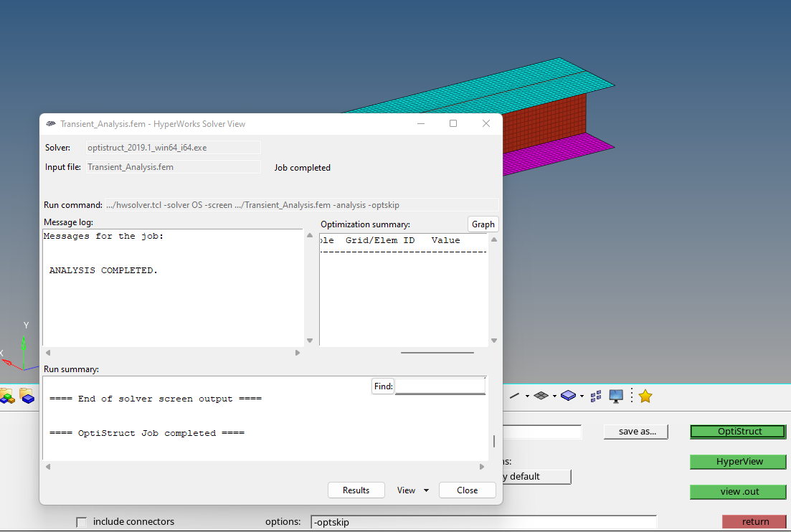The image size is (791, 532).
Task: Click the shaded elements mesh display icon
Action: click(542, 395)
